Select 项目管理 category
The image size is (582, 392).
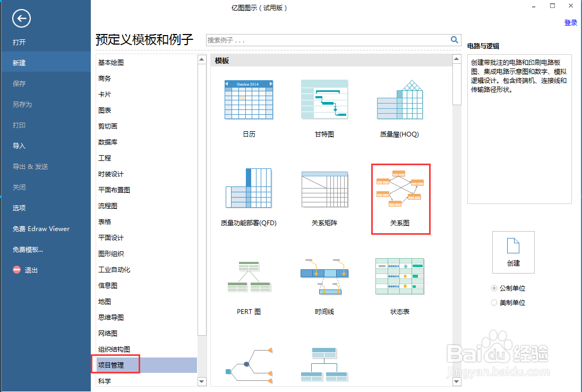click(147, 365)
